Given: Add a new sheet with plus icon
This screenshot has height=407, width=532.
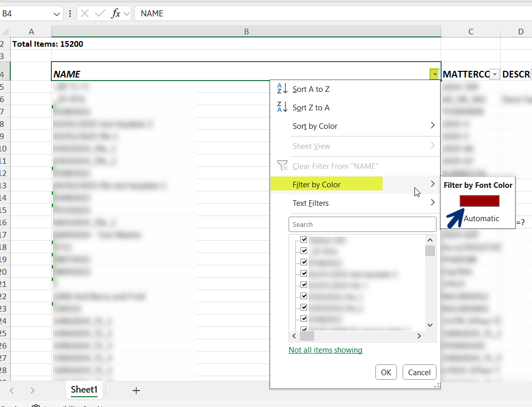Looking at the screenshot, I should coord(136,391).
